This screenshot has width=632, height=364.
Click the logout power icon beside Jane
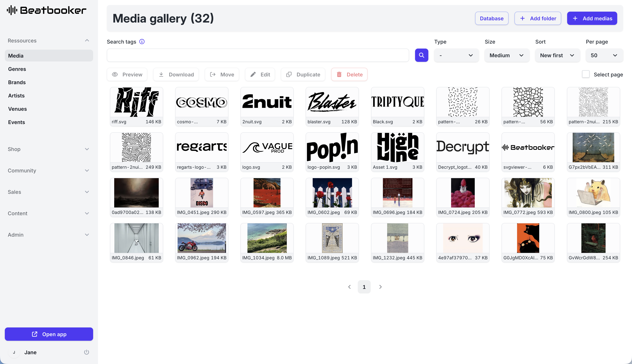(x=86, y=352)
